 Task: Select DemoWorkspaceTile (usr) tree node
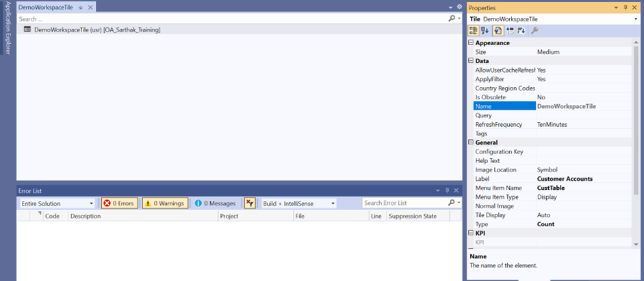pyautogui.click(x=97, y=29)
